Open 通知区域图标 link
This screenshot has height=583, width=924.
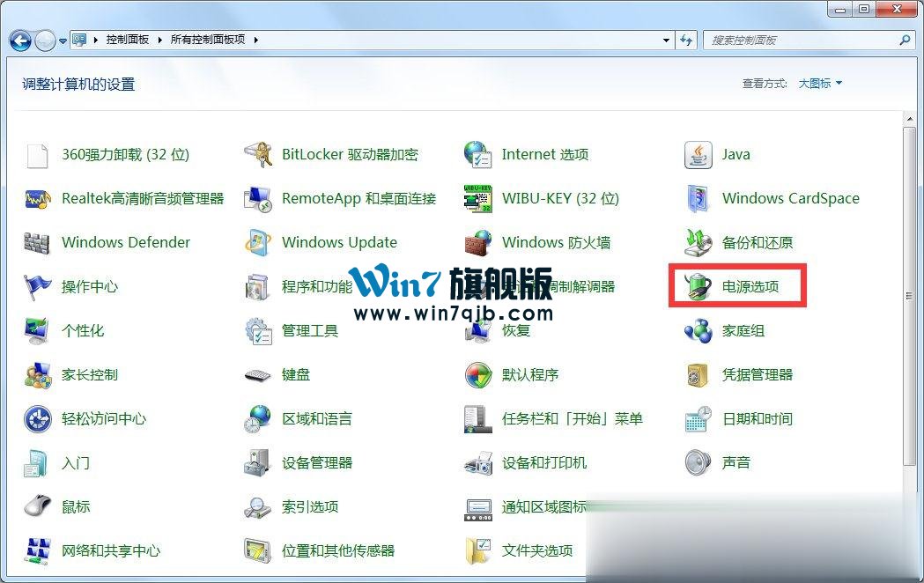pos(543,507)
